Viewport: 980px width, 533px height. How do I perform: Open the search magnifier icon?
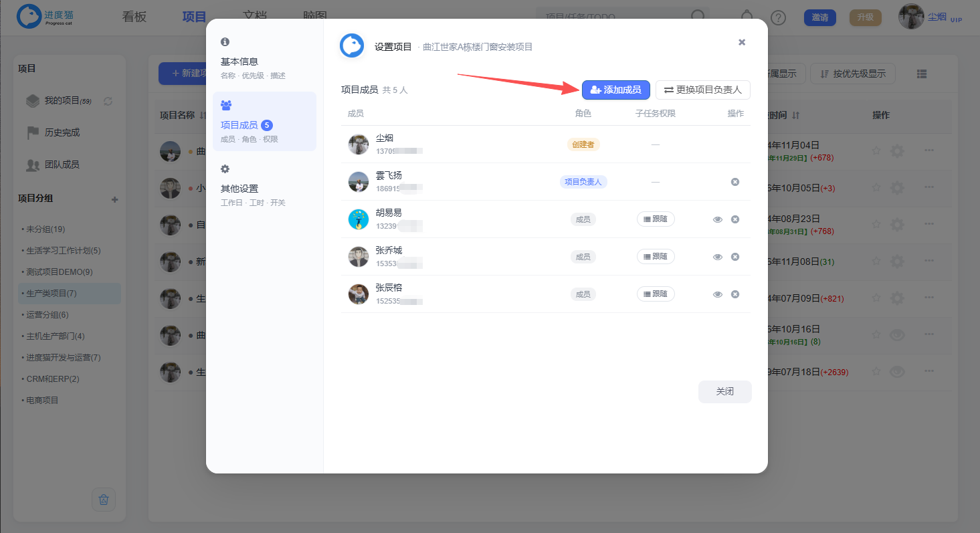697,17
